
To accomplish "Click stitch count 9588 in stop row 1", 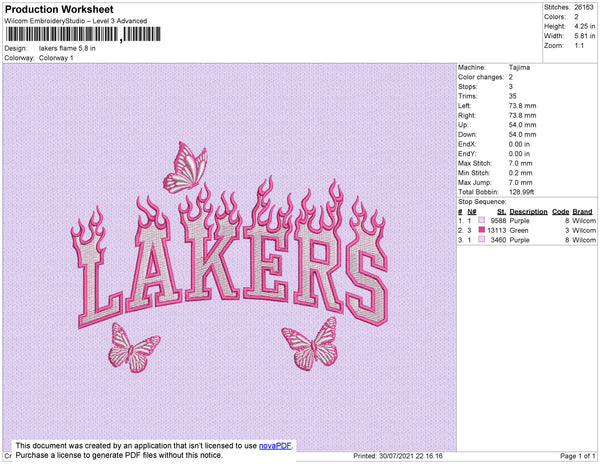I will pyautogui.click(x=498, y=221).
